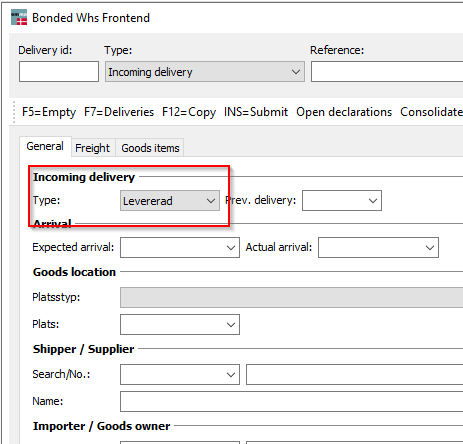The height and width of the screenshot is (444, 463).
Task: Select the General tab
Action: [45, 146]
